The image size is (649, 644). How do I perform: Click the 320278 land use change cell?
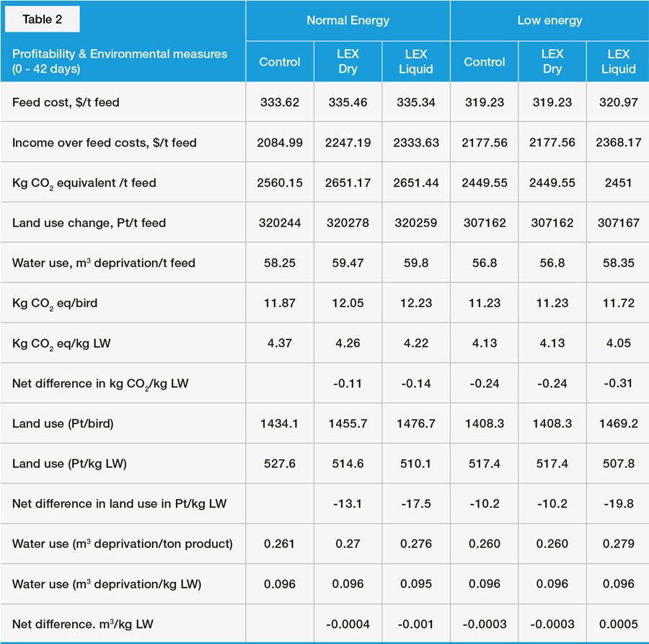point(348,223)
